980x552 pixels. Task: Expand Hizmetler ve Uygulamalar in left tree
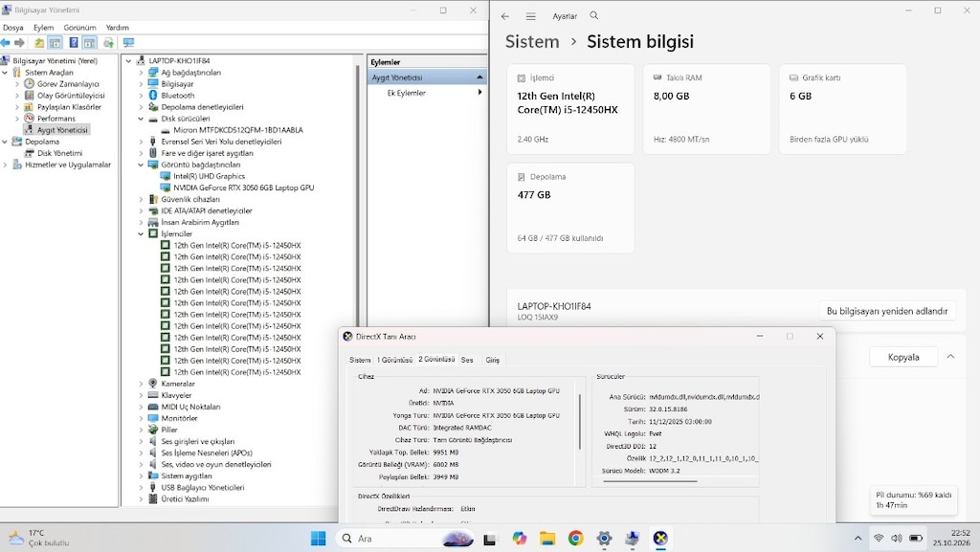tap(5, 165)
